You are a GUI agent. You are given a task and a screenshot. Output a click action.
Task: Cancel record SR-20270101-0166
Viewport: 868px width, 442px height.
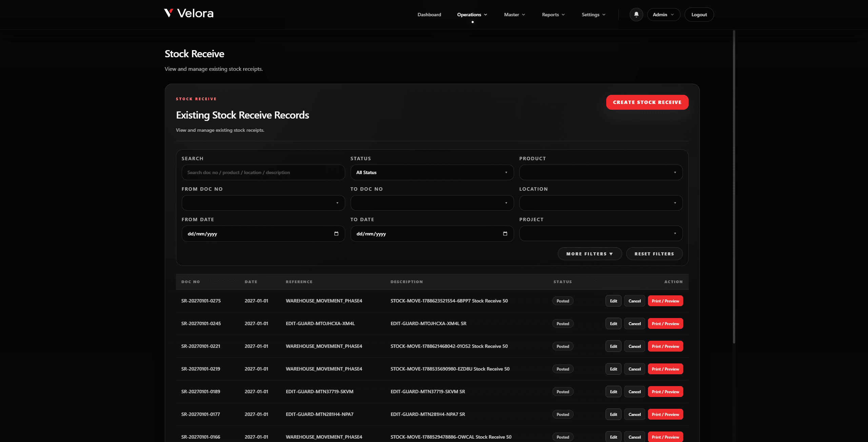click(x=634, y=437)
